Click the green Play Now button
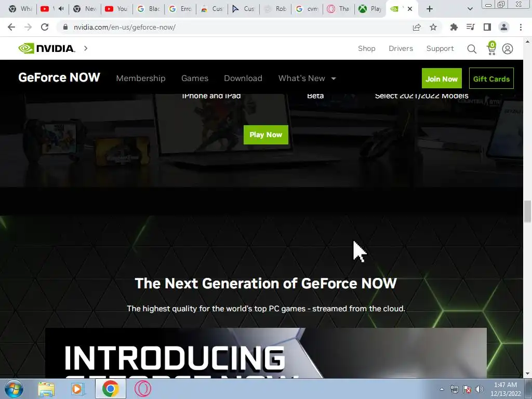 coord(266,135)
